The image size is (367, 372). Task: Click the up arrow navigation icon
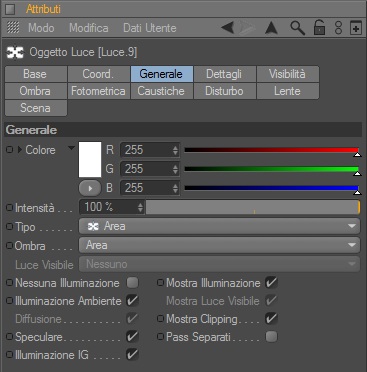[x=271, y=28]
